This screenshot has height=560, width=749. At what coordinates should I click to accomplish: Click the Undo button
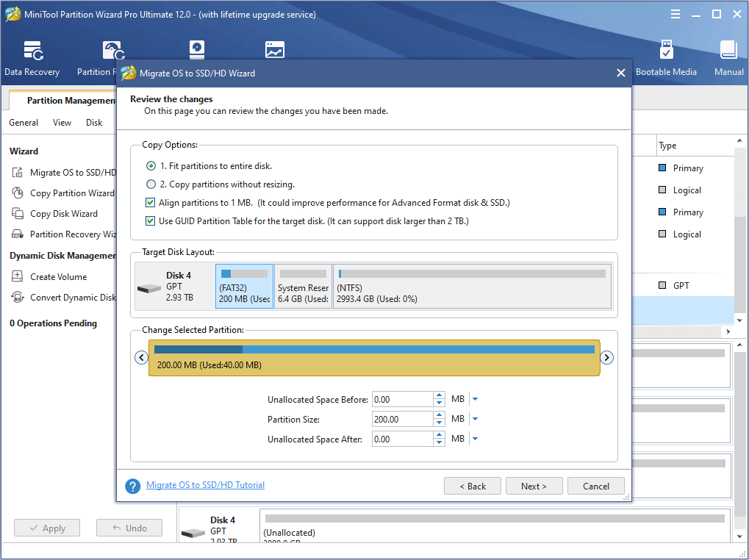click(129, 528)
